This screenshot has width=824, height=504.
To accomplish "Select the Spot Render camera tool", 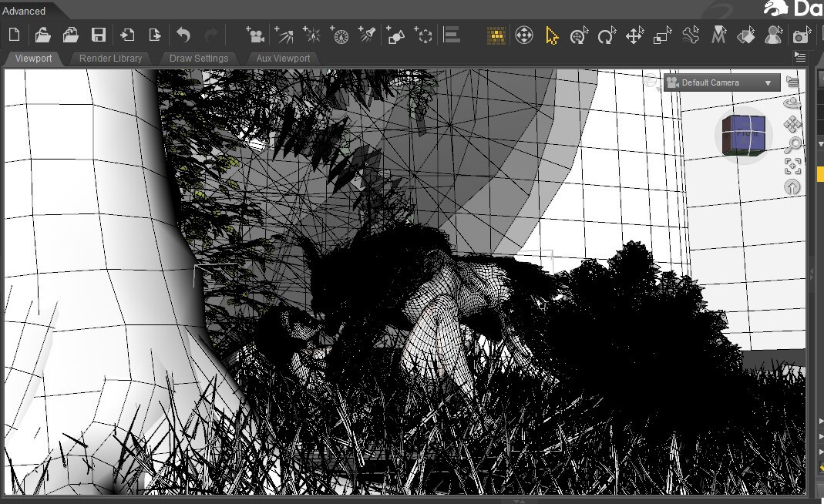I will [802, 35].
